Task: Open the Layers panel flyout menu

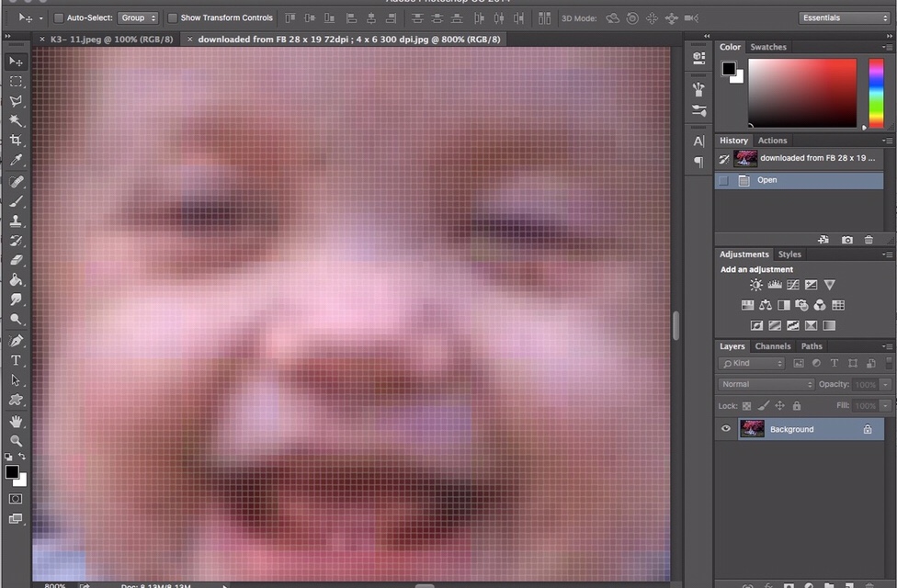Action: 887,346
